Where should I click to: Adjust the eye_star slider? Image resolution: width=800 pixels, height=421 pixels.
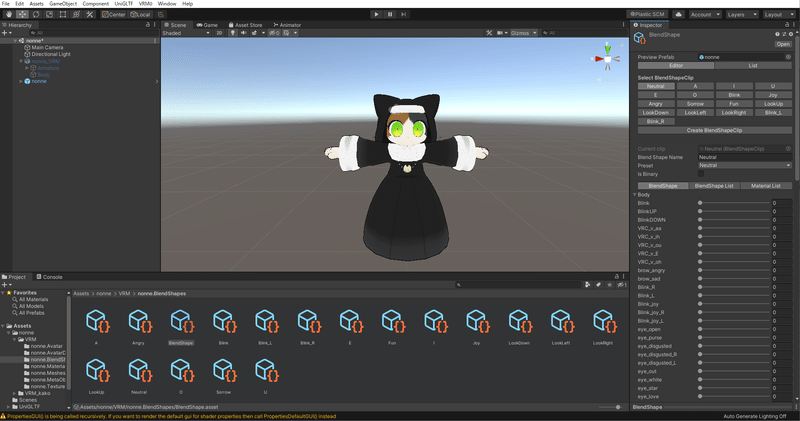point(734,388)
